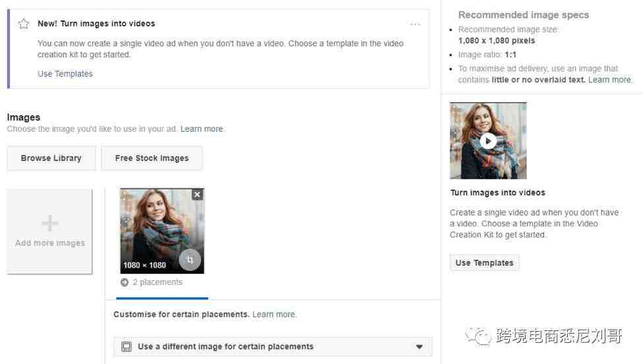Click the placement icon in the different image dropdown

coord(127,347)
